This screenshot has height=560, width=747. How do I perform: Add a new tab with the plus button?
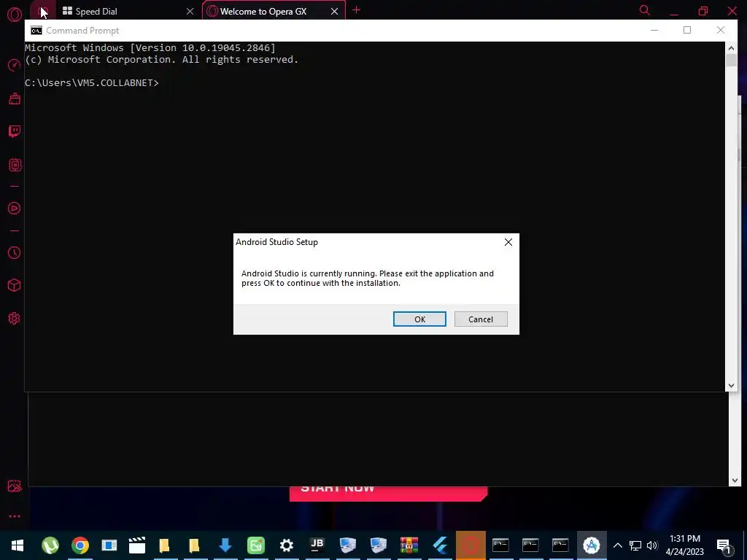356,10
